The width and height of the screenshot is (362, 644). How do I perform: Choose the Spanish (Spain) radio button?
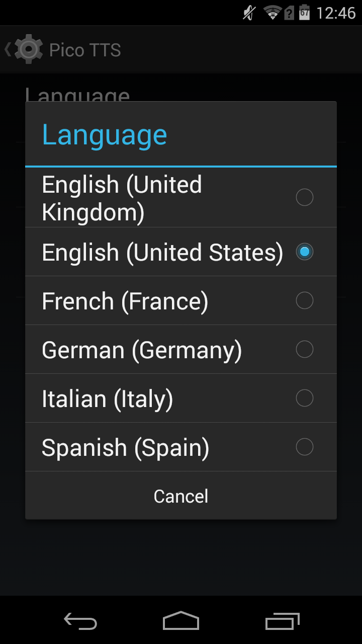[305, 447]
